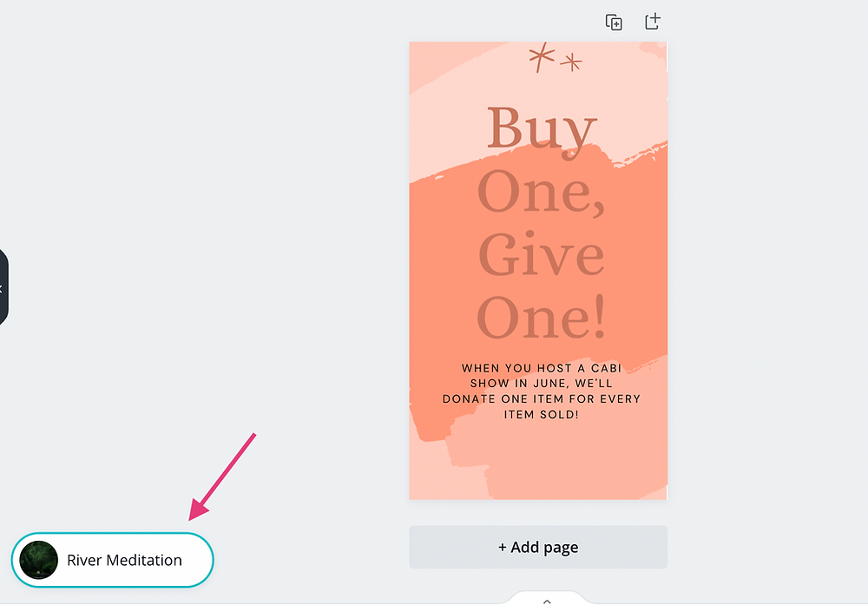
Task: Click the word Give in the heading
Action: pos(541,255)
